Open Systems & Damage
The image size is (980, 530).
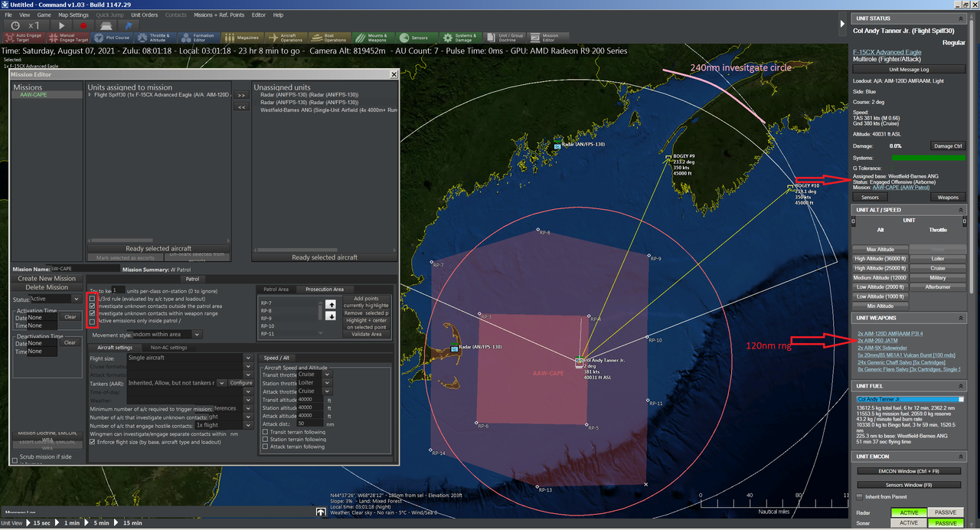(461, 37)
